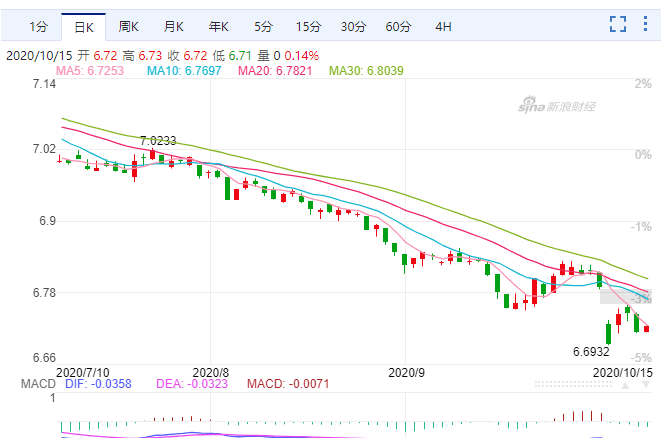Switch to the 4H timeframe

(443, 25)
